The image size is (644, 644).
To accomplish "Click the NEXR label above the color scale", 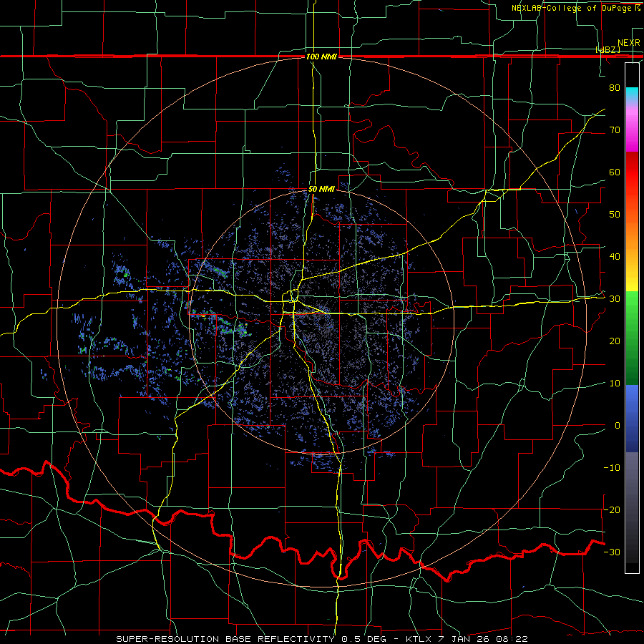I will pyautogui.click(x=628, y=43).
